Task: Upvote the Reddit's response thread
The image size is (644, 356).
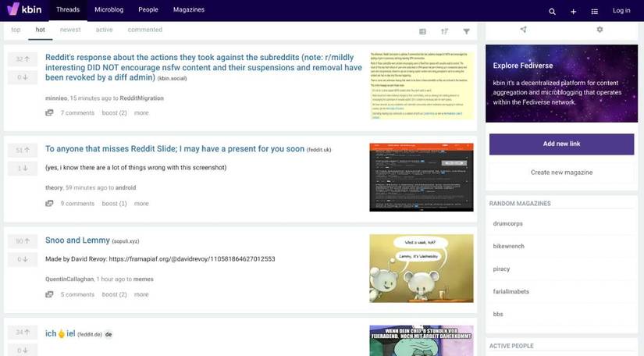Action: [23, 59]
